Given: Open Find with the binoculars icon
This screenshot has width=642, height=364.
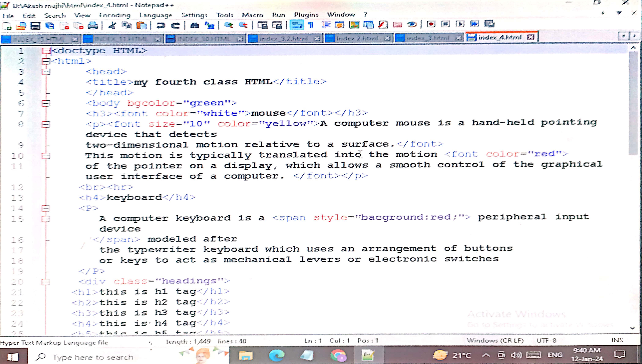Looking at the screenshot, I should (x=194, y=25).
